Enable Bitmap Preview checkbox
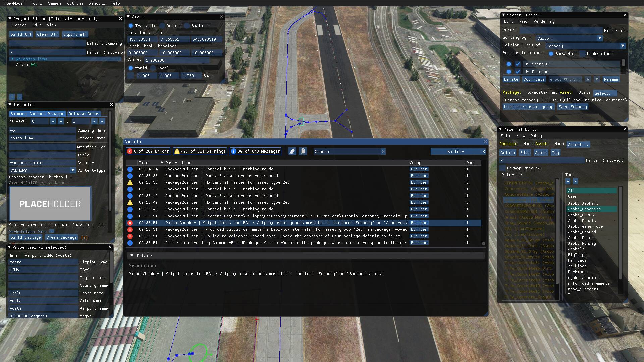 (x=502, y=168)
